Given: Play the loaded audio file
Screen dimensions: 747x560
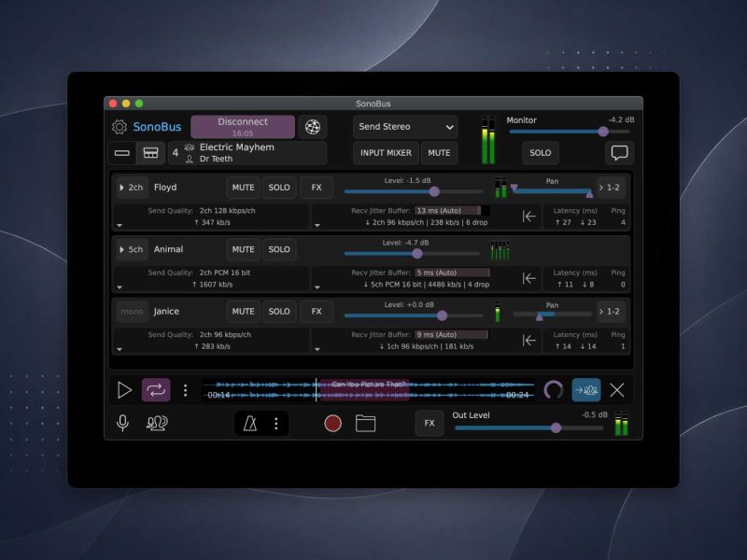Looking at the screenshot, I should coord(124,390).
